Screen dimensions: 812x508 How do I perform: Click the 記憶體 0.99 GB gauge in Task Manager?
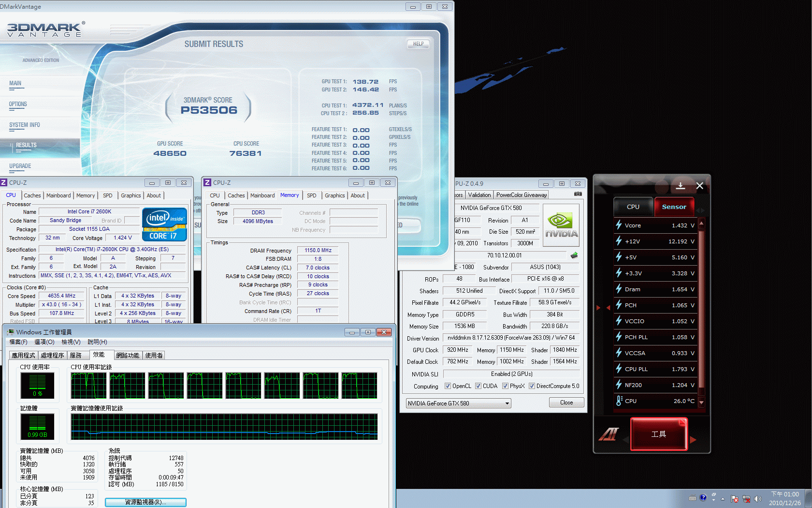tap(37, 427)
